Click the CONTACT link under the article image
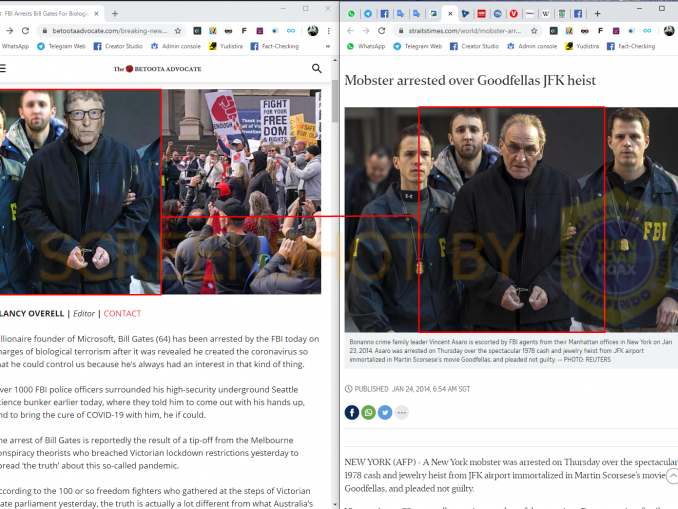 point(122,314)
